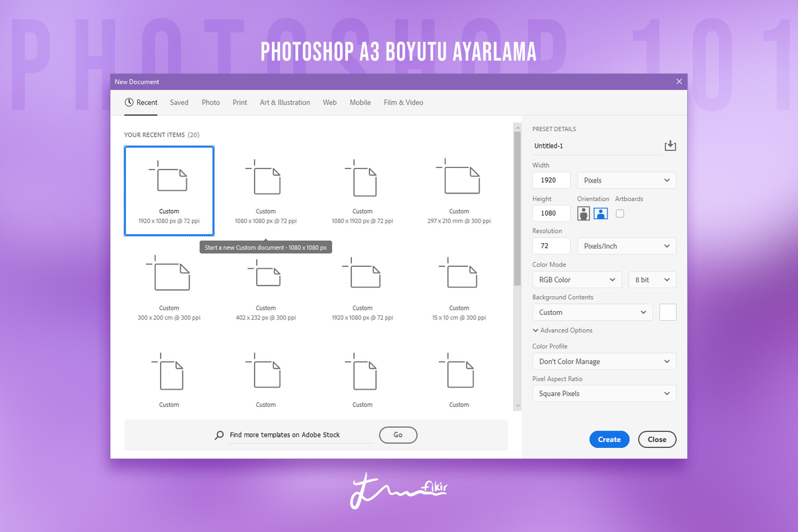Click the Go button for Adobe Stock templates

pos(398,435)
